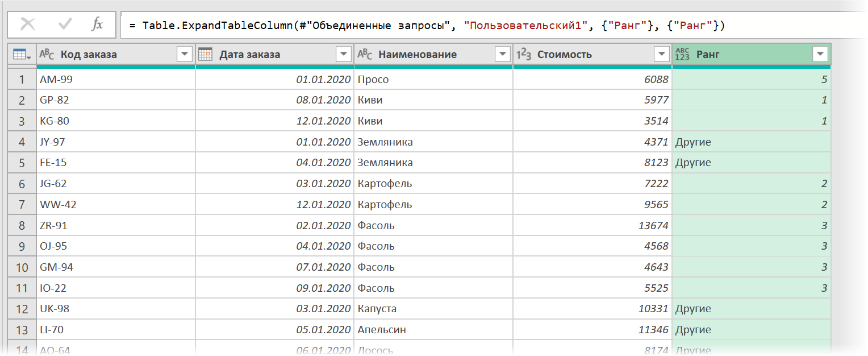
Task: Click the date 08.01.2020 cell
Action: pyautogui.click(x=275, y=100)
